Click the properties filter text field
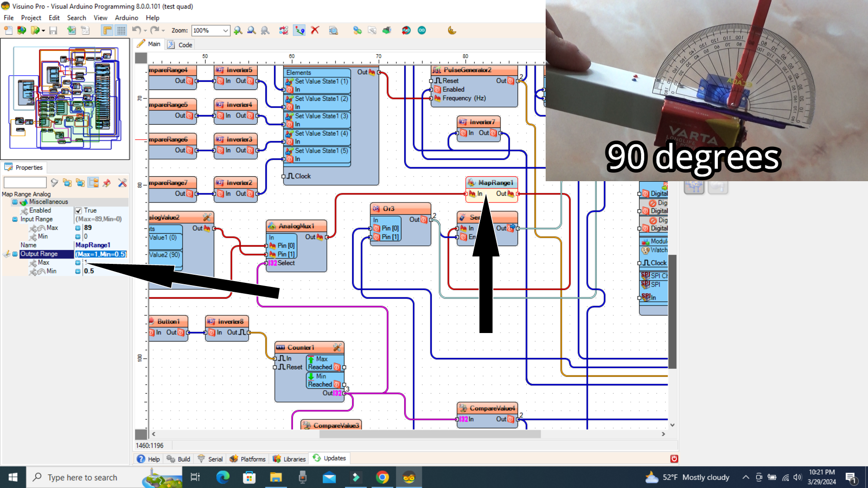 coord(25,183)
